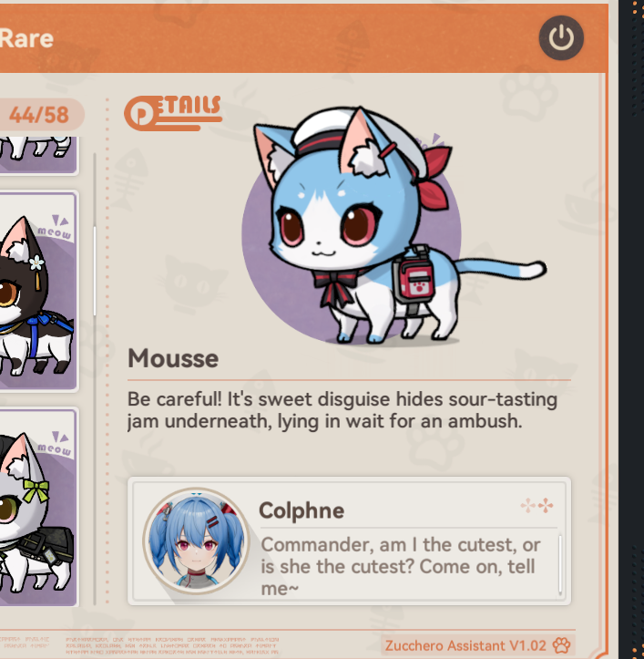Select the black cat thumbnail card
This screenshot has height=659, width=644.
[x=38, y=291]
